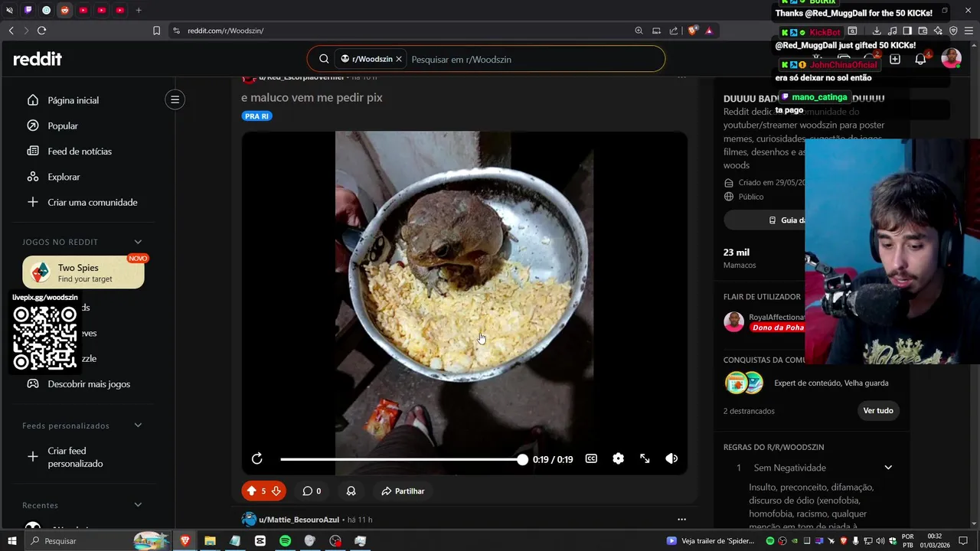Click the Partilhar share button
Image resolution: width=980 pixels, height=551 pixels.
(x=403, y=491)
